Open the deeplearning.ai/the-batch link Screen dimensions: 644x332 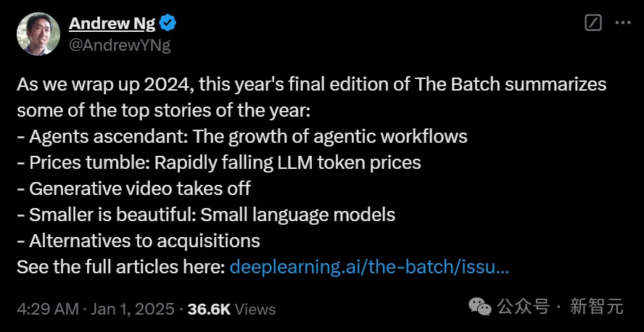click(369, 267)
